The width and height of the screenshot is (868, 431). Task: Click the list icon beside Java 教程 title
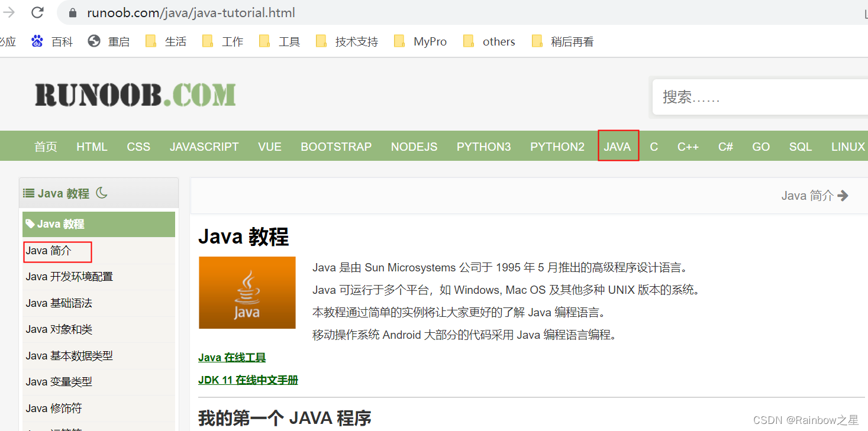point(28,193)
